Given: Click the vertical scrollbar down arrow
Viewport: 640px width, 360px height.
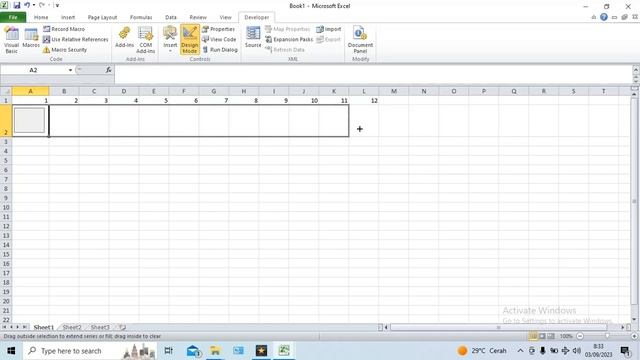Looking at the screenshot, I should (634, 320).
